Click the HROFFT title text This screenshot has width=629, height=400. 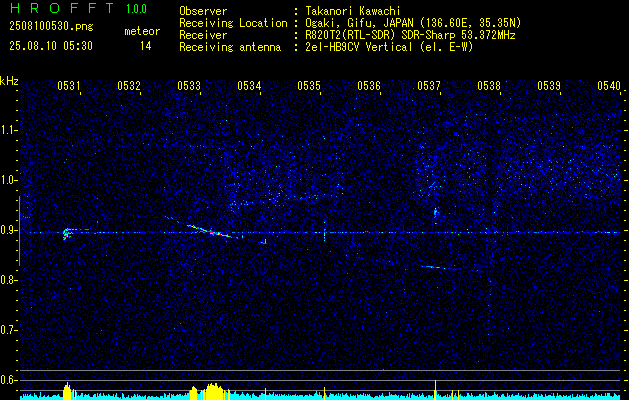(62, 8)
